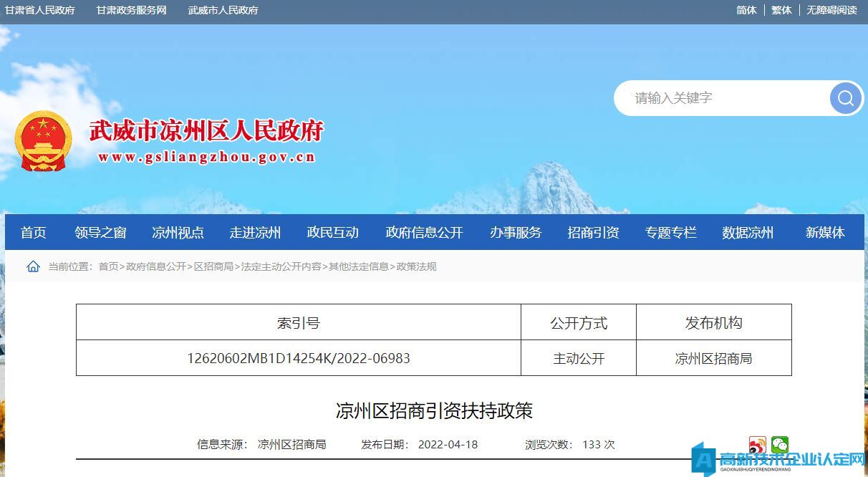Viewport: 868px width, 477px height.
Task: Visit the 新媒体 navigation section
Action: pos(825,232)
